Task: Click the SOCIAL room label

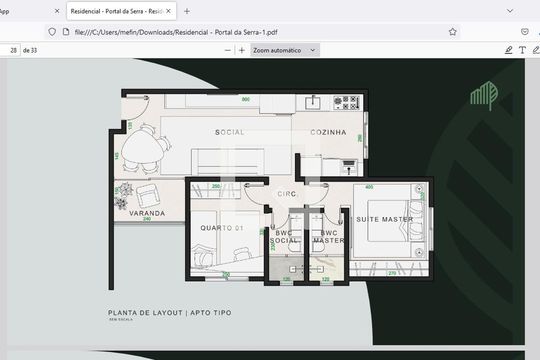Action: [229, 132]
